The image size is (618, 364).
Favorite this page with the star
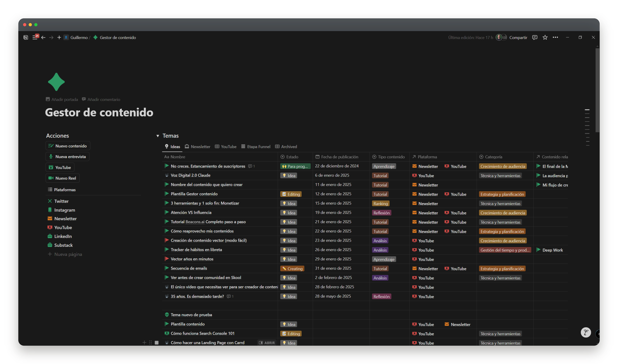coord(545,38)
